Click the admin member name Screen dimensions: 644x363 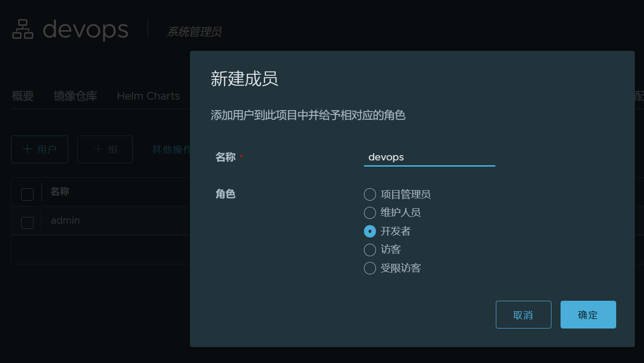(x=65, y=220)
